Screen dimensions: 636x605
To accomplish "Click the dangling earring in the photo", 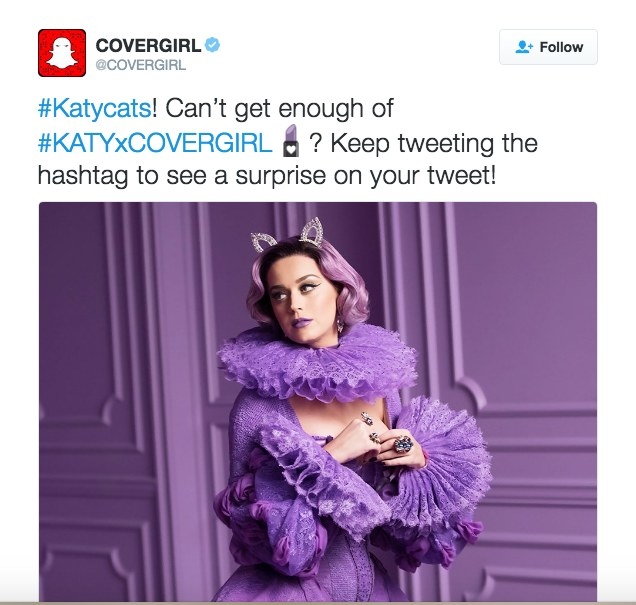I will 340,325.
